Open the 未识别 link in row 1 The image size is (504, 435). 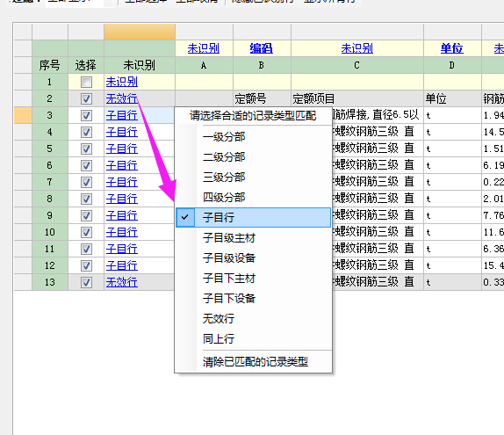pyautogui.click(x=122, y=82)
